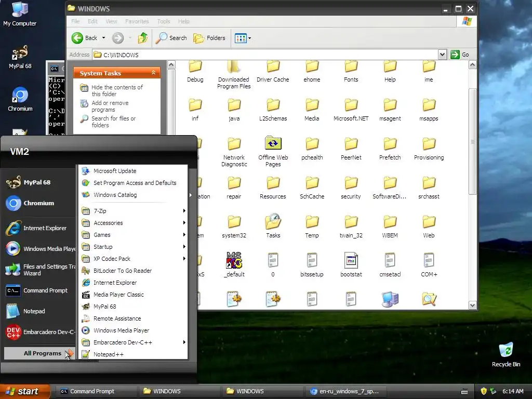Click the All Programs button
This screenshot has width=532, height=399.
[39, 353]
